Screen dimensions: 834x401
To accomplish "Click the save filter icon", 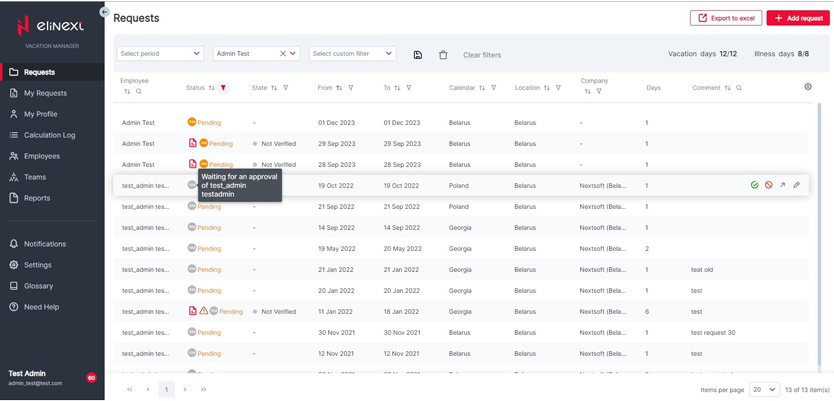I will [x=418, y=55].
